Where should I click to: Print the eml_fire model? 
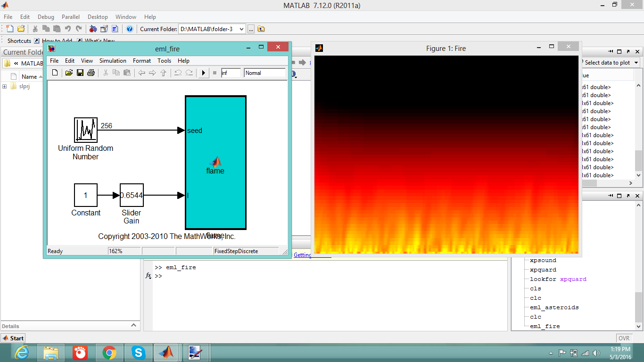(91, 73)
